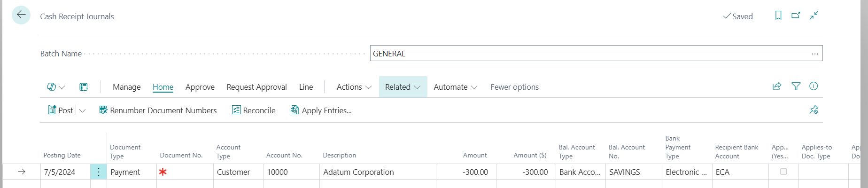
Task: Sort by the Posting Date column header
Action: pyautogui.click(x=62, y=155)
